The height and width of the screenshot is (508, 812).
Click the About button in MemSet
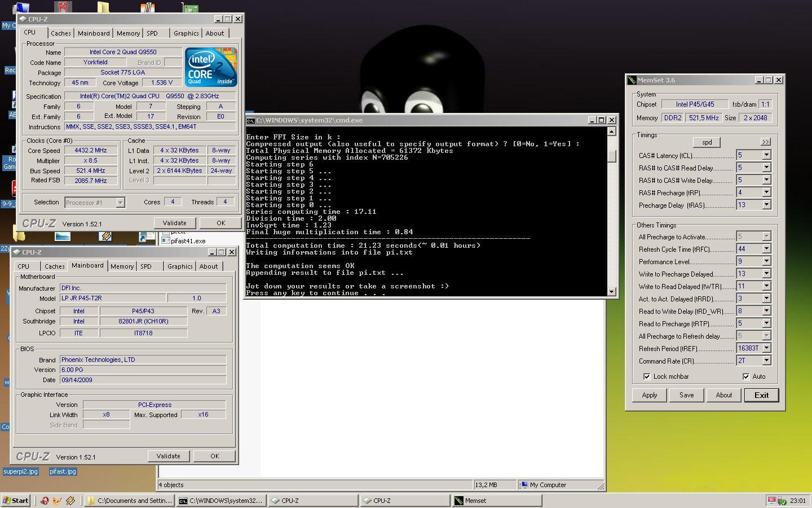pyautogui.click(x=724, y=395)
